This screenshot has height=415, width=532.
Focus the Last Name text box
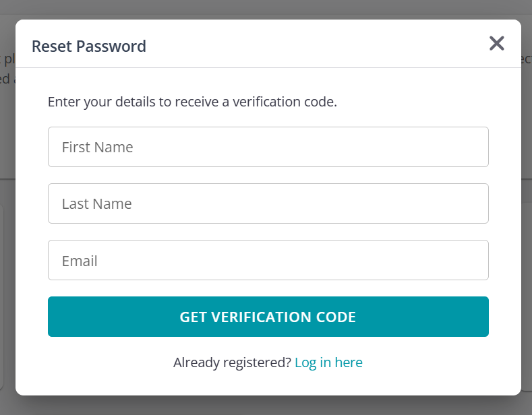[268, 203]
